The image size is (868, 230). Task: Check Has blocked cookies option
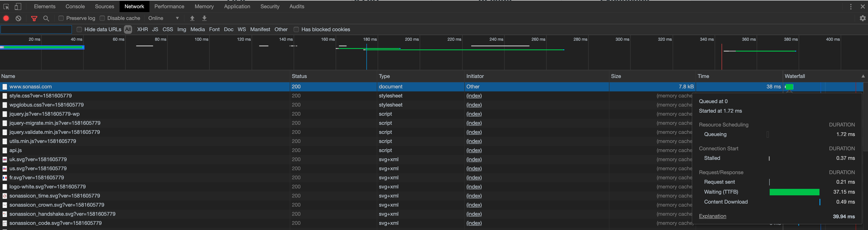tap(296, 29)
